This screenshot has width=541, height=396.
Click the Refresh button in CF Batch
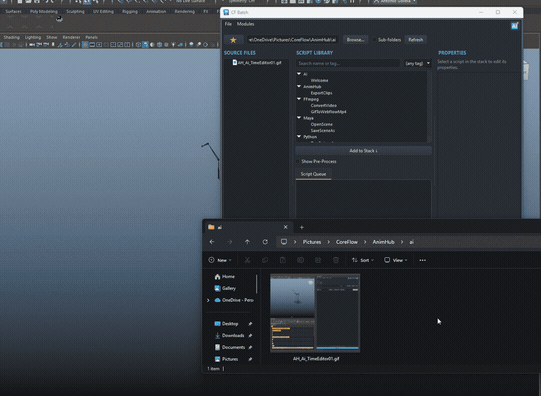point(415,40)
